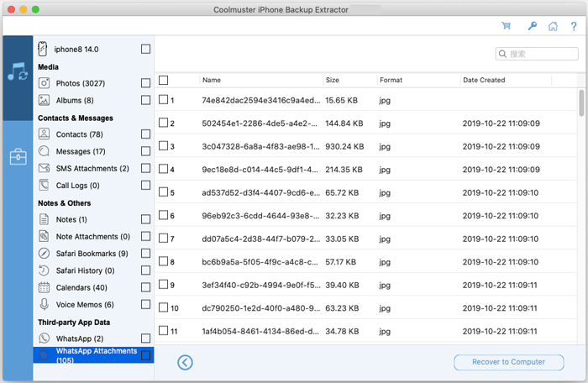Open the toolbox briefcase sidebar icon

pyautogui.click(x=18, y=157)
